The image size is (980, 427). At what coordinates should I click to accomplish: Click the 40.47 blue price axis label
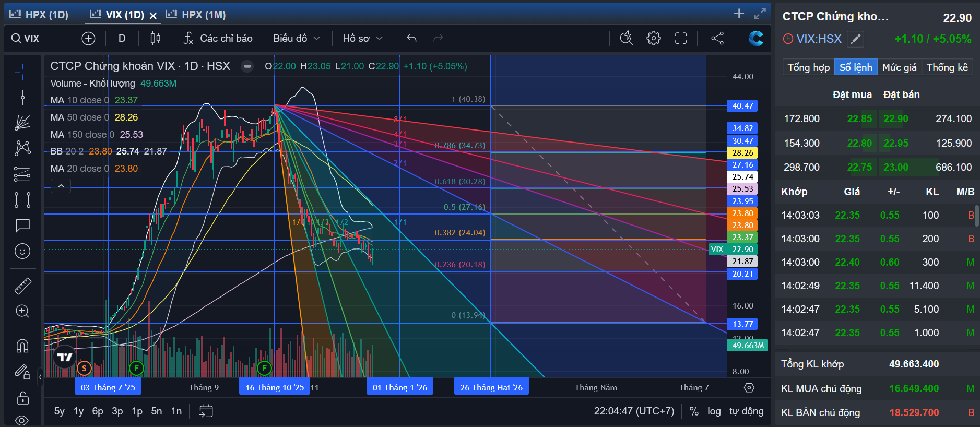point(742,106)
